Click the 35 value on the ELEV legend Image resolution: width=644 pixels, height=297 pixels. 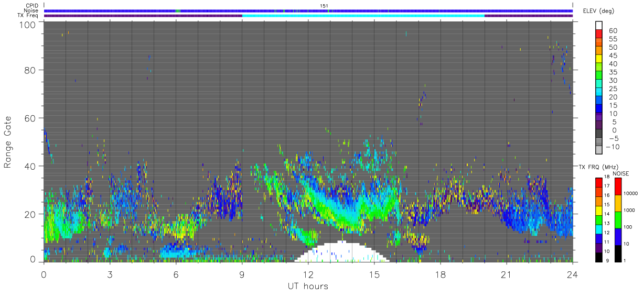click(612, 72)
